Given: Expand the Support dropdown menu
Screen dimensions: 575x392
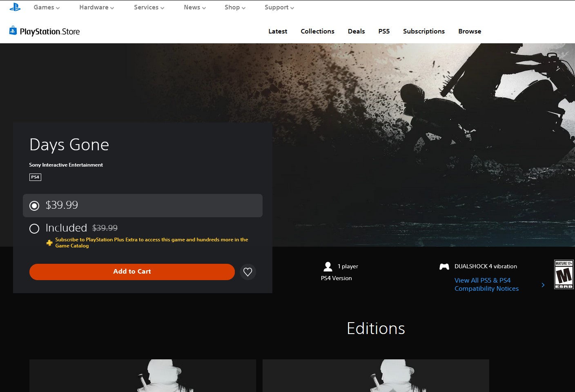Looking at the screenshot, I should click(x=279, y=7).
